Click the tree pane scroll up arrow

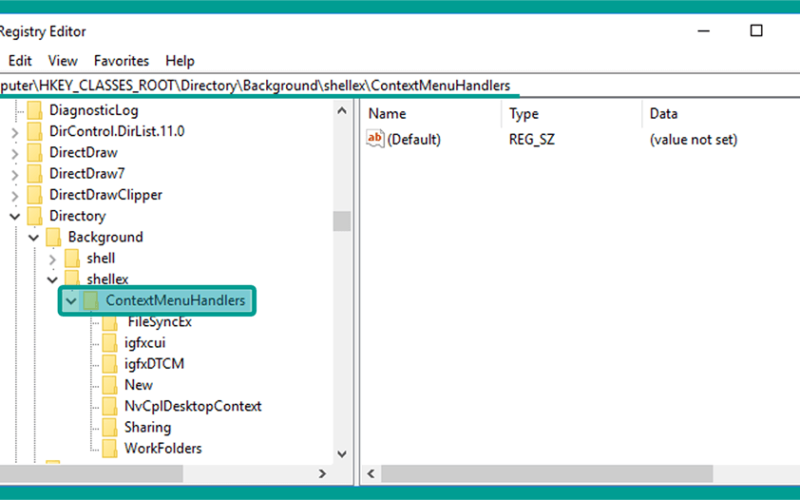click(x=342, y=111)
